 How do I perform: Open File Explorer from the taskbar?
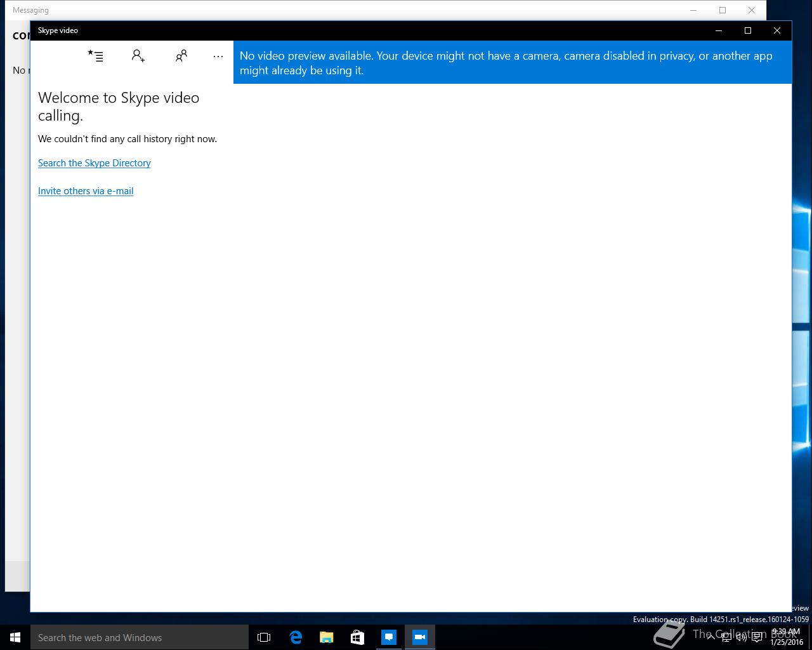click(327, 637)
